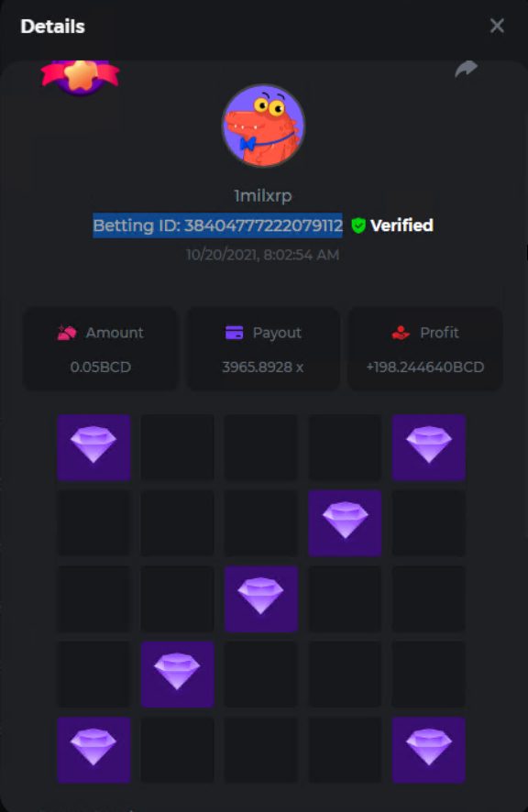
Task: Click the +198.244640BCD profit value
Action: click(425, 368)
